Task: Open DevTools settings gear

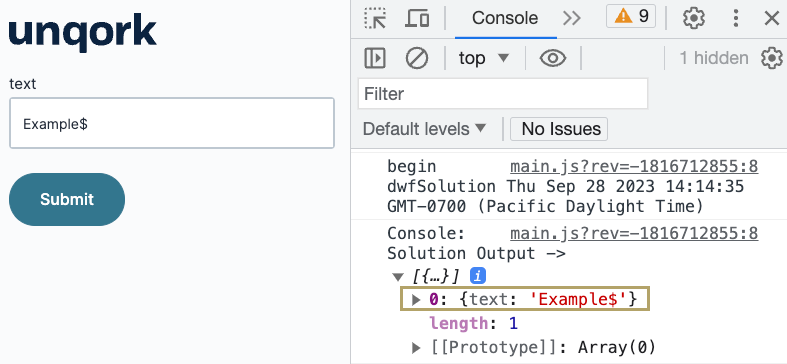Action: (694, 18)
